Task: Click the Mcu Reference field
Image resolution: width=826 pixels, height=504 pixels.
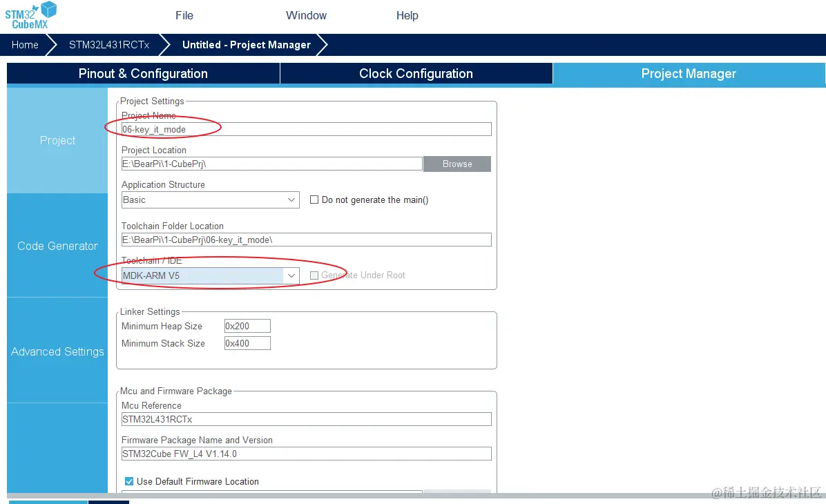Action: tap(306, 419)
